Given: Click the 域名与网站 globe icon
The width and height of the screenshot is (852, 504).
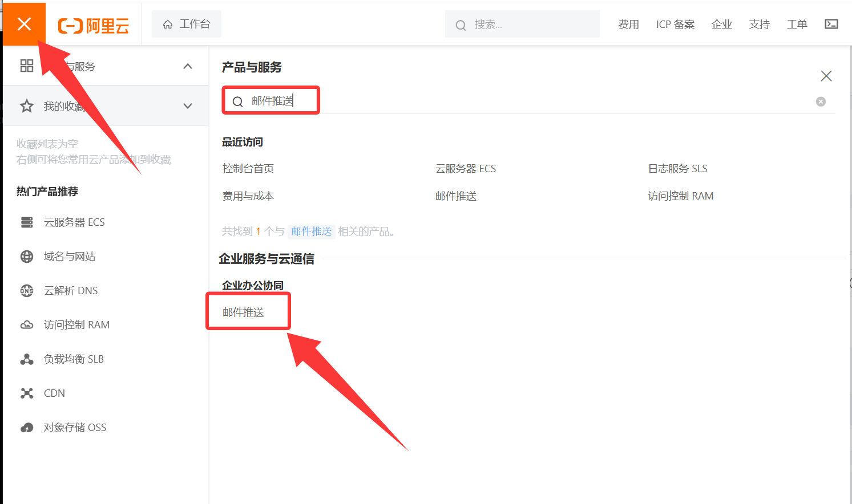Looking at the screenshot, I should [x=27, y=257].
